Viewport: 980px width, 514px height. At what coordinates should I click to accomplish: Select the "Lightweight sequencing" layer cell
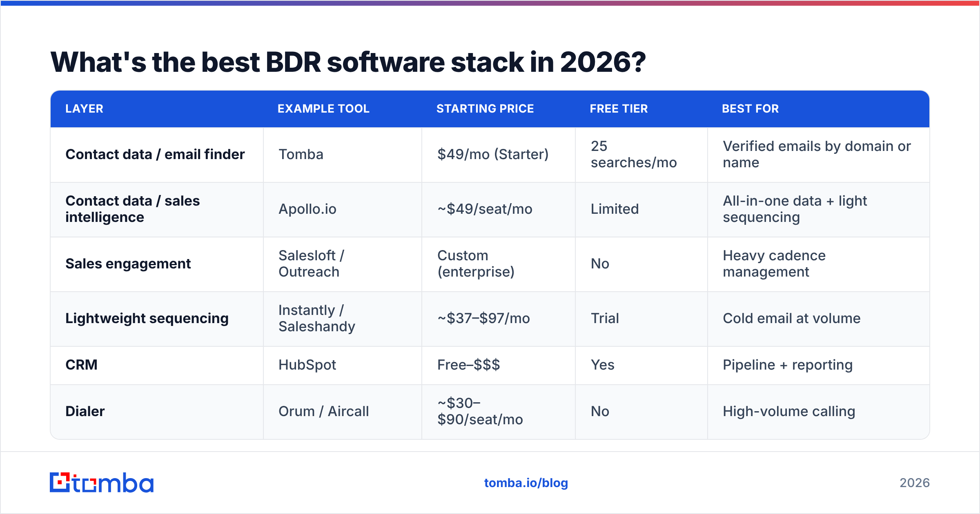[x=157, y=319]
